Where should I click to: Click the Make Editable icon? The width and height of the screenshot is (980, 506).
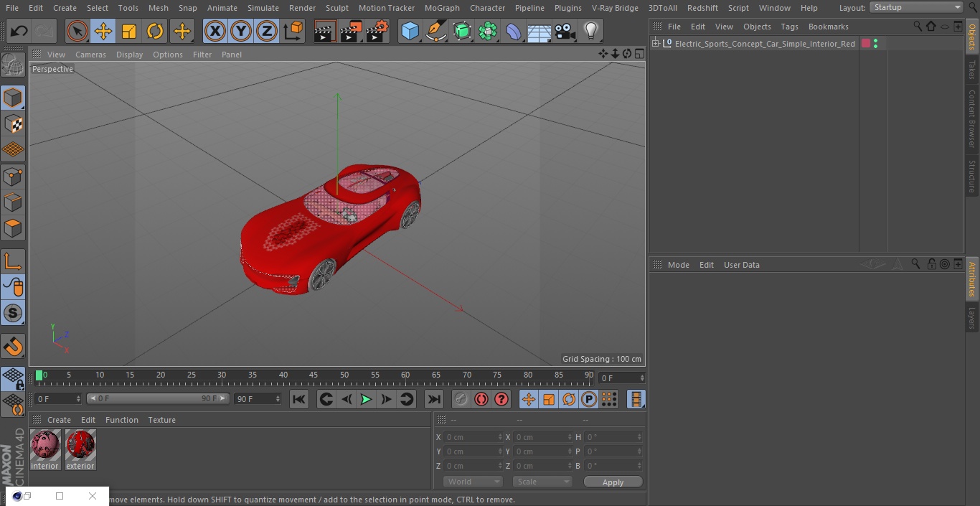[13, 65]
